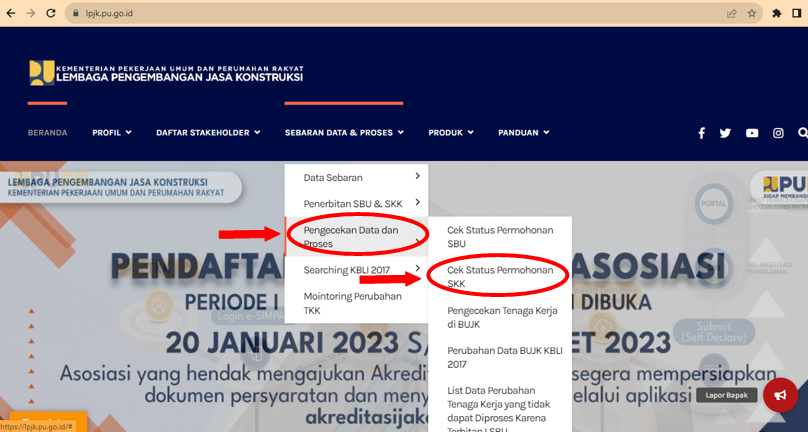Open the Penerbitan SBU & SKK submenu
808x432 pixels.
pyautogui.click(x=356, y=204)
